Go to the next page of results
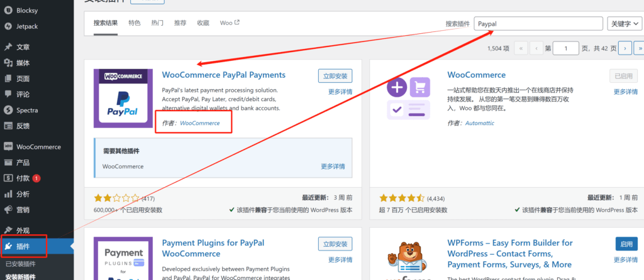The width and height of the screenshot is (644, 280). click(625, 48)
